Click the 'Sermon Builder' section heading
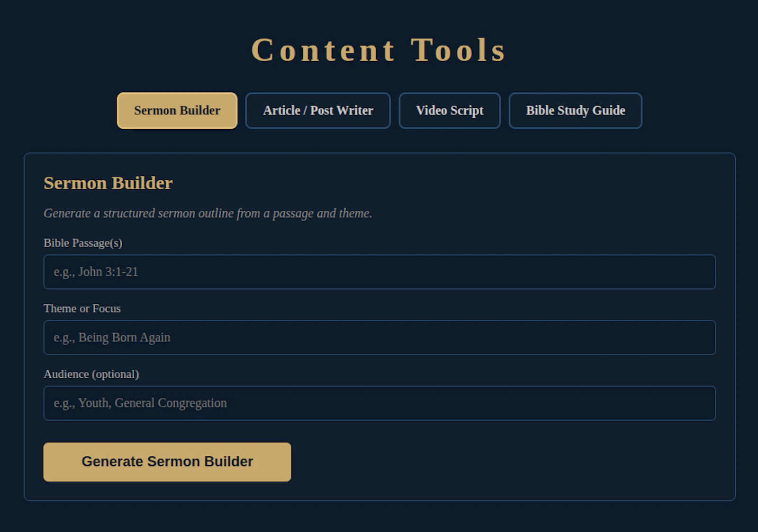The width and height of the screenshot is (758, 532). pos(108,183)
